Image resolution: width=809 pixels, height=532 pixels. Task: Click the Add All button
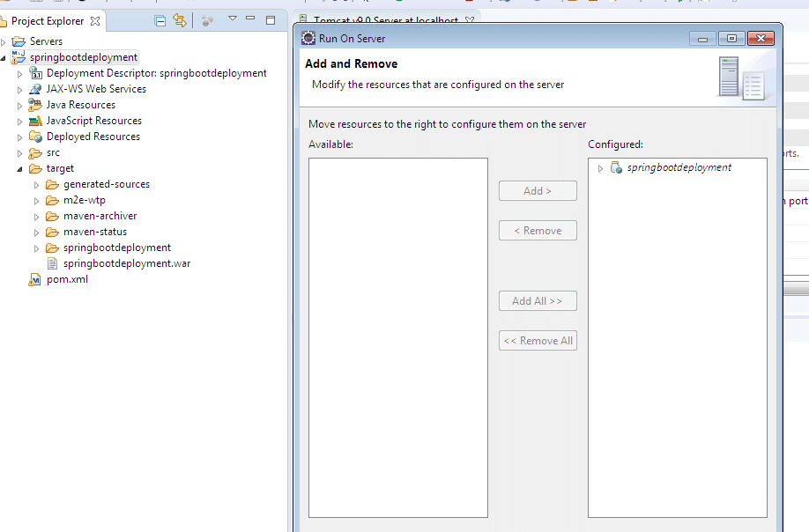pyautogui.click(x=538, y=301)
